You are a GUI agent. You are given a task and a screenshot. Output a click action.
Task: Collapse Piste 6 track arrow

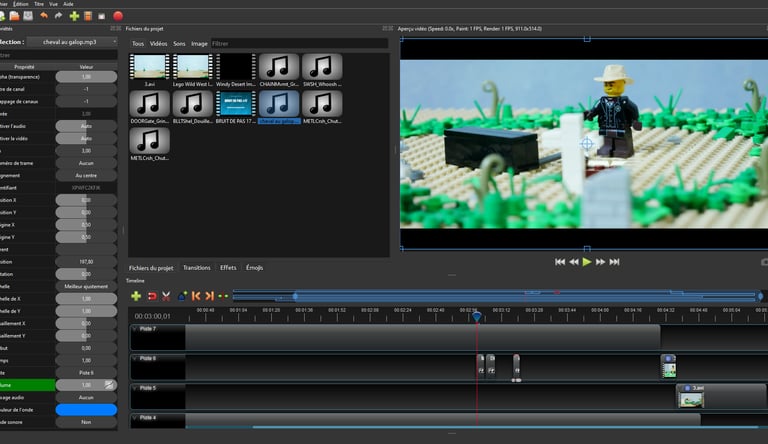click(134, 358)
